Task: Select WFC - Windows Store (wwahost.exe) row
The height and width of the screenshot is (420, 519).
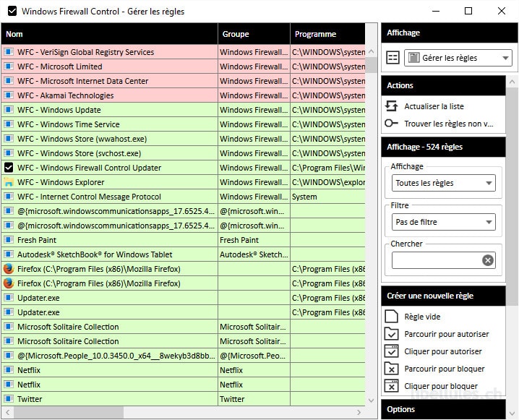Action: tap(184, 139)
